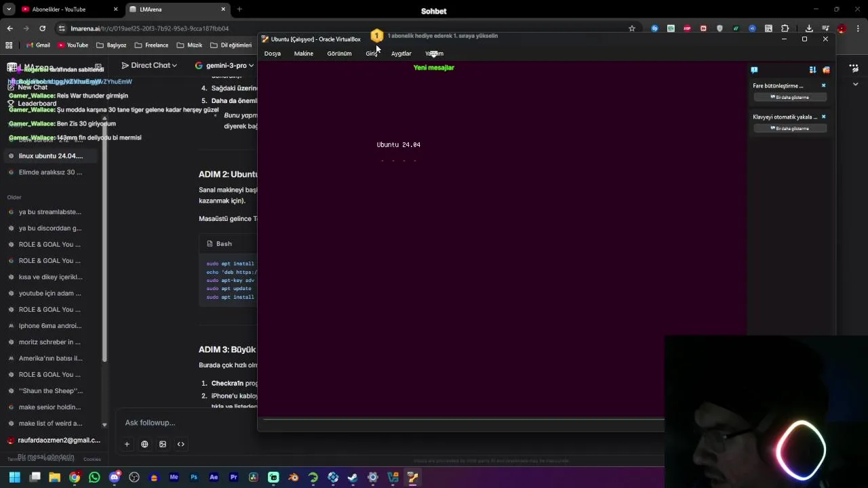Expand the Direct Chat mode dropdown

149,65
